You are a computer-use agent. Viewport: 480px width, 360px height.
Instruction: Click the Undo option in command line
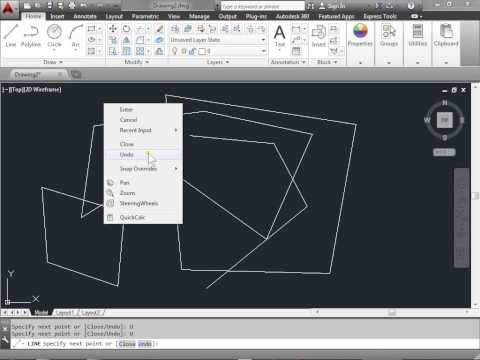145,344
